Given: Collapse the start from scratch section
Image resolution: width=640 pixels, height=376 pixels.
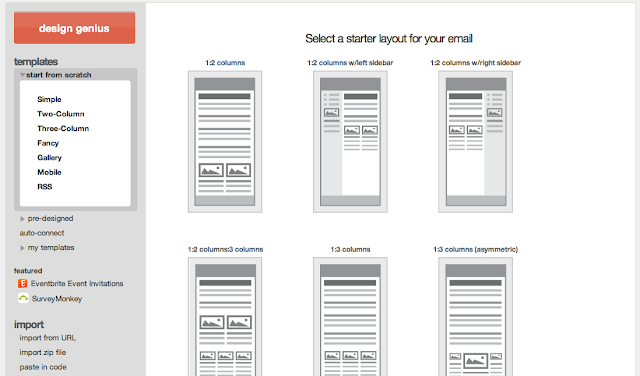Looking at the screenshot, I should coord(56,75).
